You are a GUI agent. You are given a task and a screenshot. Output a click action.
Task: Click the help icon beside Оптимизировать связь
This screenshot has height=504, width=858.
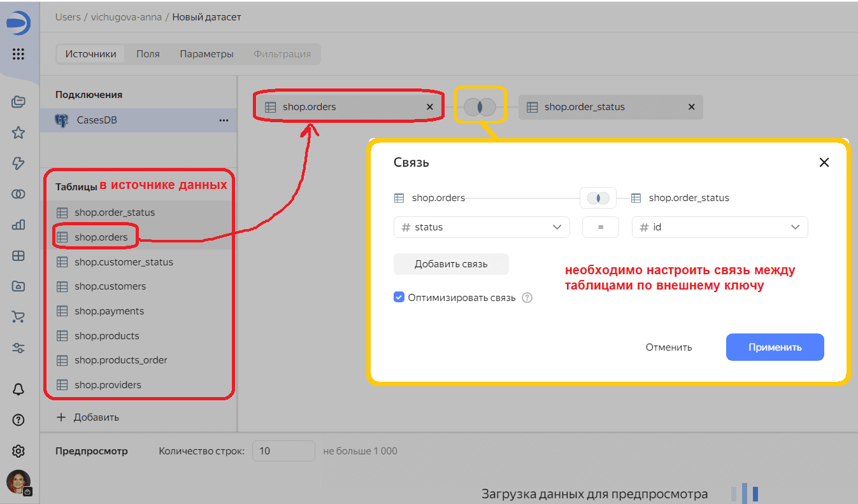(x=527, y=297)
